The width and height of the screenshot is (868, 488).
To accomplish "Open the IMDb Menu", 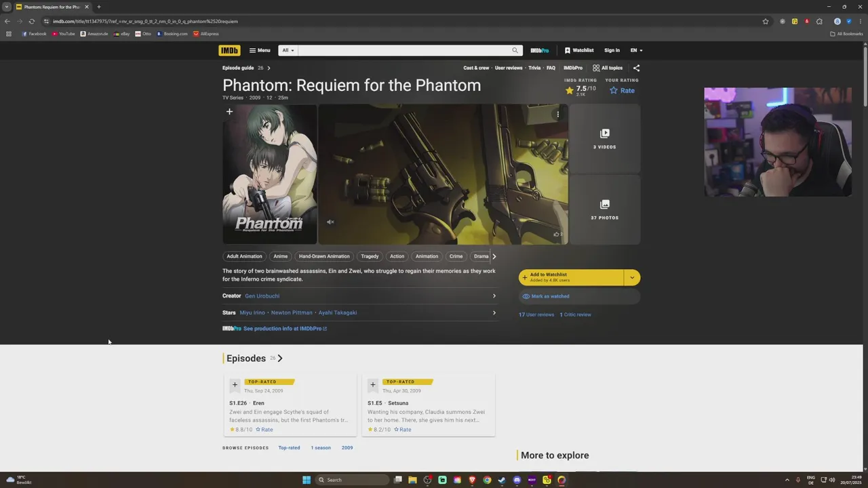I will pyautogui.click(x=259, y=50).
